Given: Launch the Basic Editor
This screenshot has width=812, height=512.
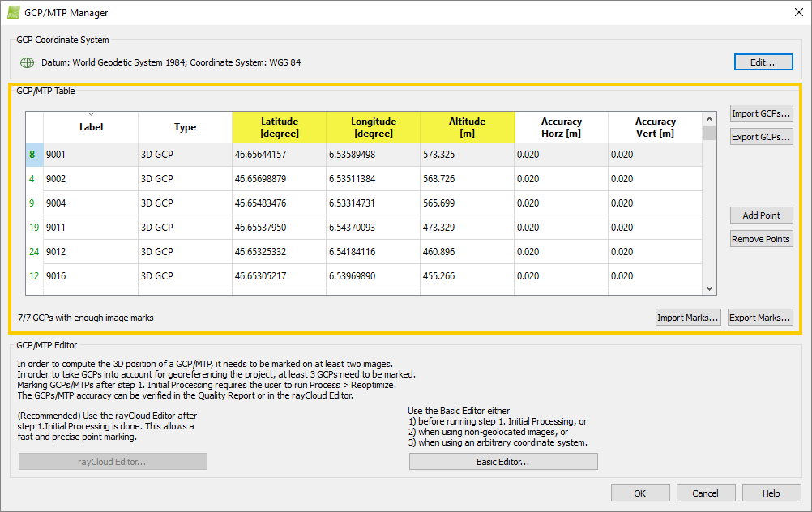Looking at the screenshot, I should coord(502,462).
